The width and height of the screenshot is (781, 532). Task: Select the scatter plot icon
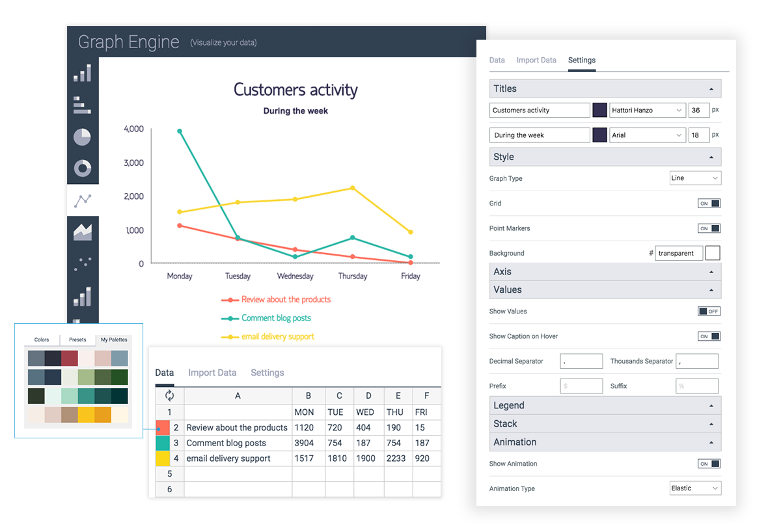pos(83,263)
